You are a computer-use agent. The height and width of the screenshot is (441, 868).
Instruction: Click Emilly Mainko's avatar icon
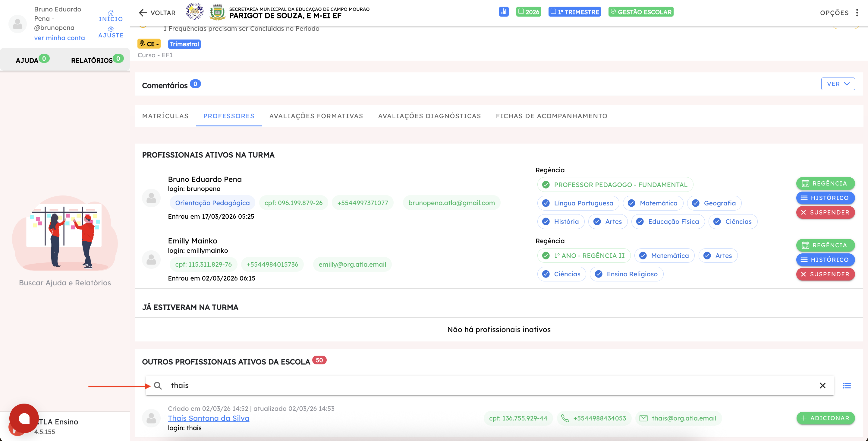tap(151, 260)
